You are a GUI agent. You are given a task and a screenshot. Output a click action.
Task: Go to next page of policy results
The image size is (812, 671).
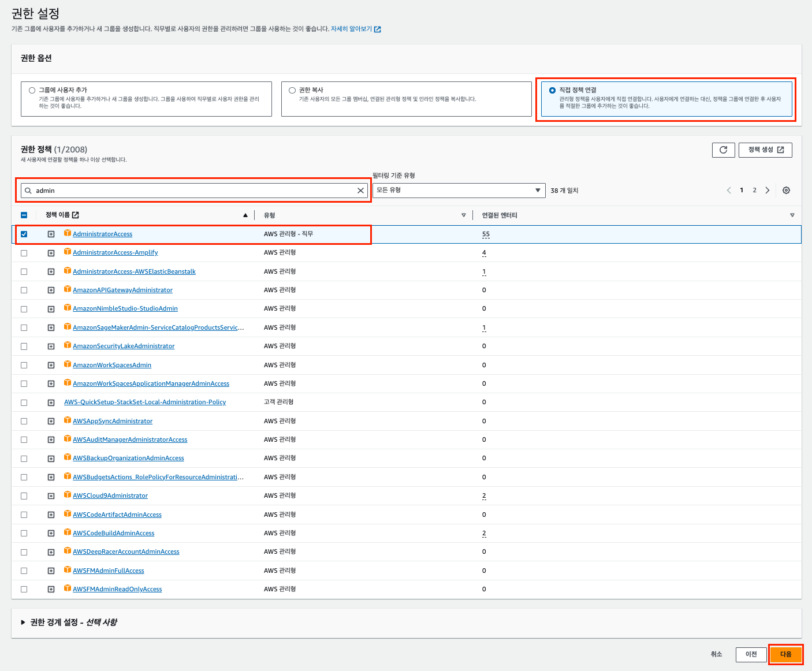[768, 191]
